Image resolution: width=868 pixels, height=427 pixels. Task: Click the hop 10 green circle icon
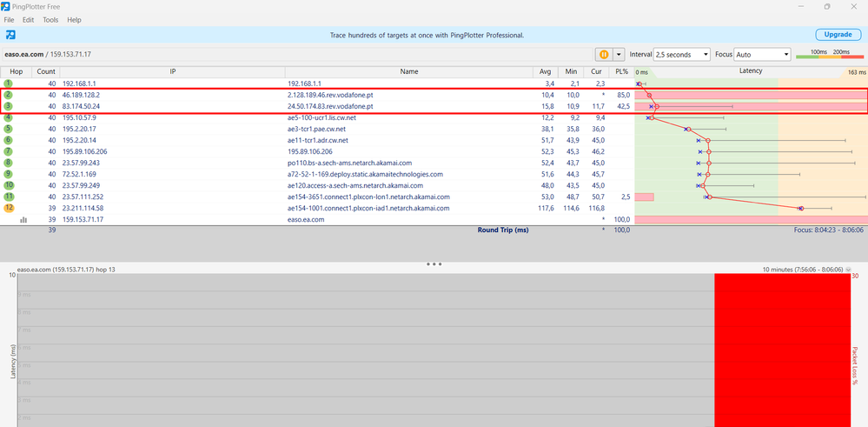pos(8,185)
